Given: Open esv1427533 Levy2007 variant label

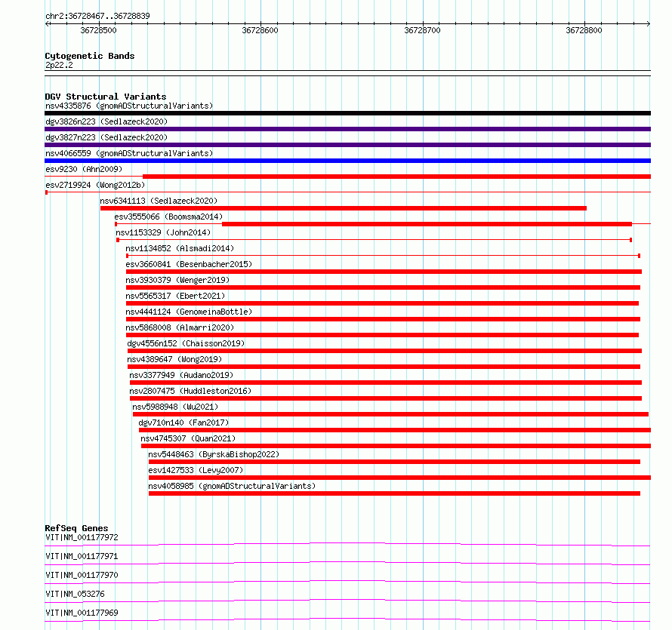Looking at the screenshot, I should tap(196, 470).
